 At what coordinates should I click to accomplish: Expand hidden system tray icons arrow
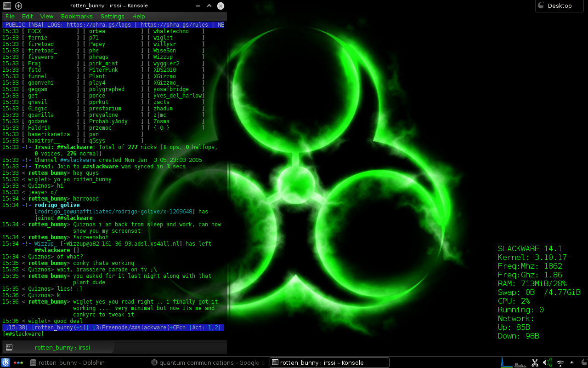tap(571, 362)
